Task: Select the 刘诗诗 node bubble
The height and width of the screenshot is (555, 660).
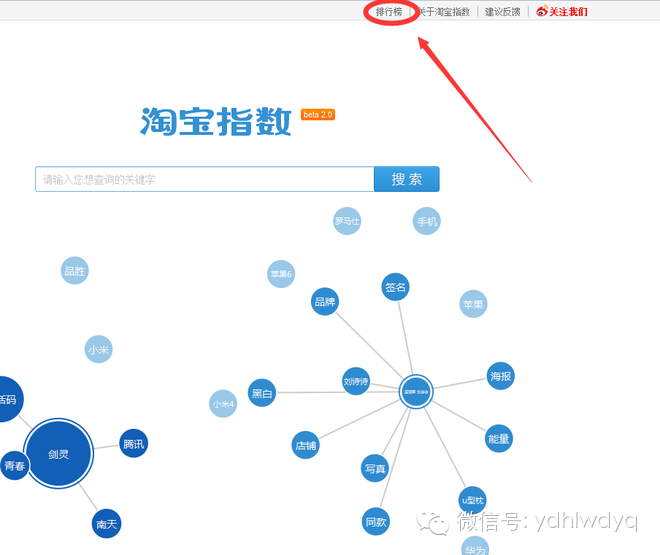Action: [x=356, y=381]
